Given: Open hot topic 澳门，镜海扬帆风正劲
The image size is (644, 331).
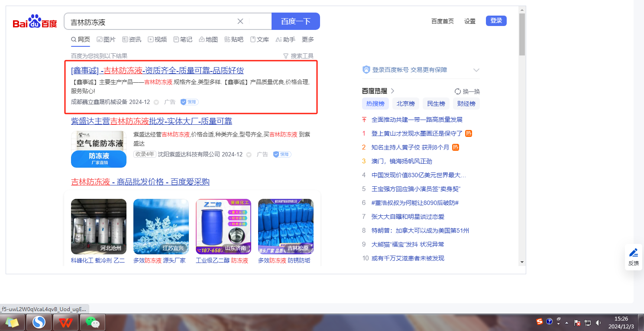Looking at the screenshot, I should [402, 161].
